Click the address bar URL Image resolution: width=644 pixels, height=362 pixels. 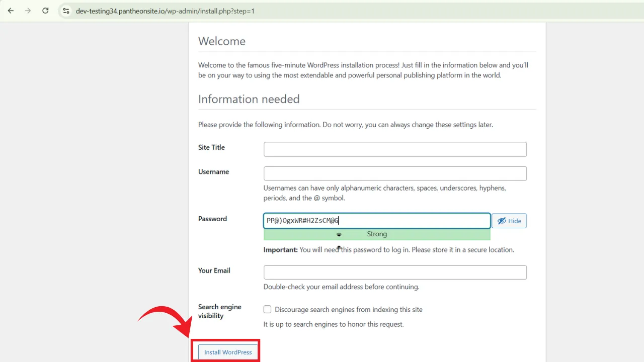click(x=165, y=11)
